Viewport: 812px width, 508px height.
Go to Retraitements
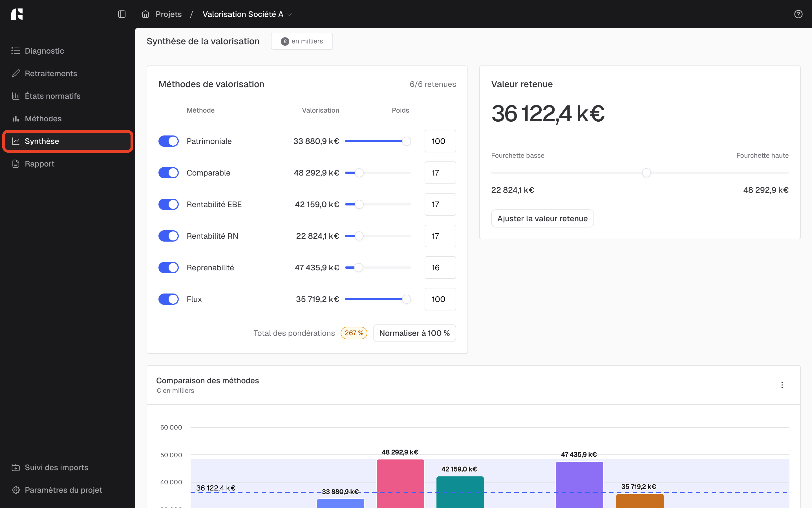pos(68,73)
